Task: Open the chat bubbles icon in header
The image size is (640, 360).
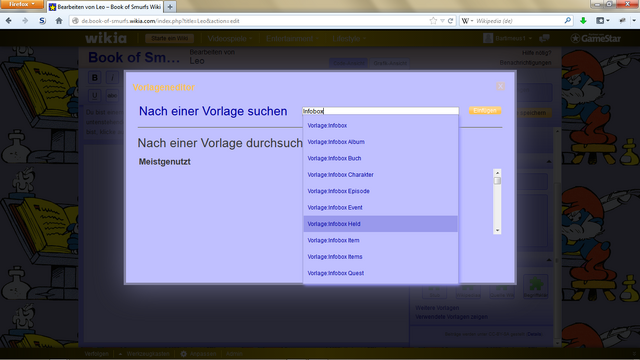Action: (x=544, y=38)
